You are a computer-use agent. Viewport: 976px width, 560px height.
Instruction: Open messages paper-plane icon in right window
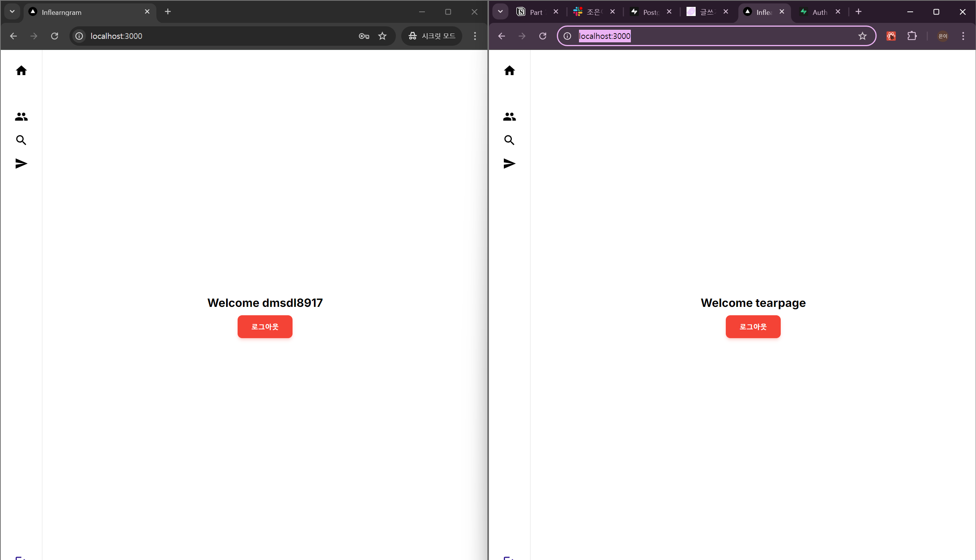tap(509, 164)
